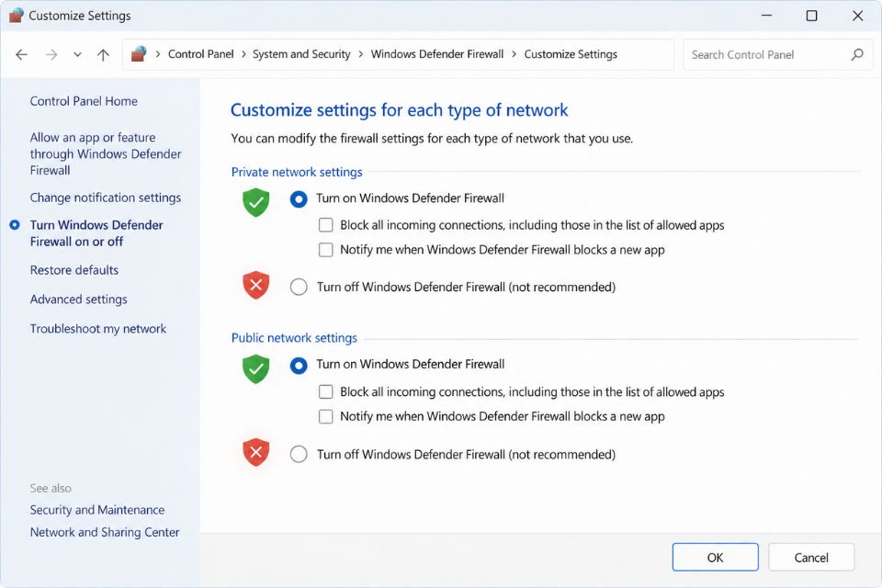Click red shield under Public network settings
Screen dimensions: 882x588
coord(256,452)
